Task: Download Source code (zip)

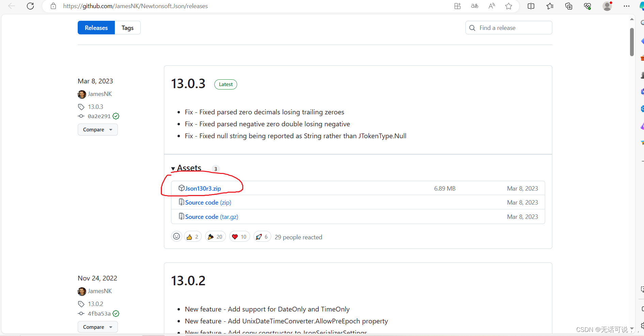Action: pos(208,203)
